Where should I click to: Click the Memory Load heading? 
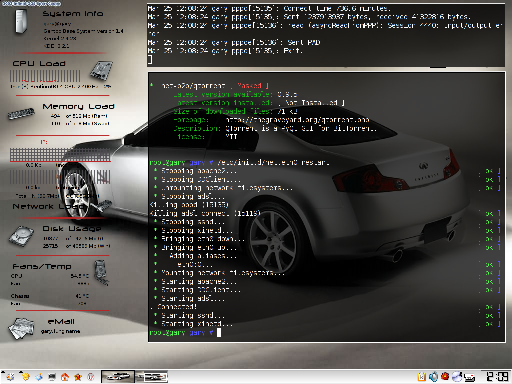coord(78,106)
